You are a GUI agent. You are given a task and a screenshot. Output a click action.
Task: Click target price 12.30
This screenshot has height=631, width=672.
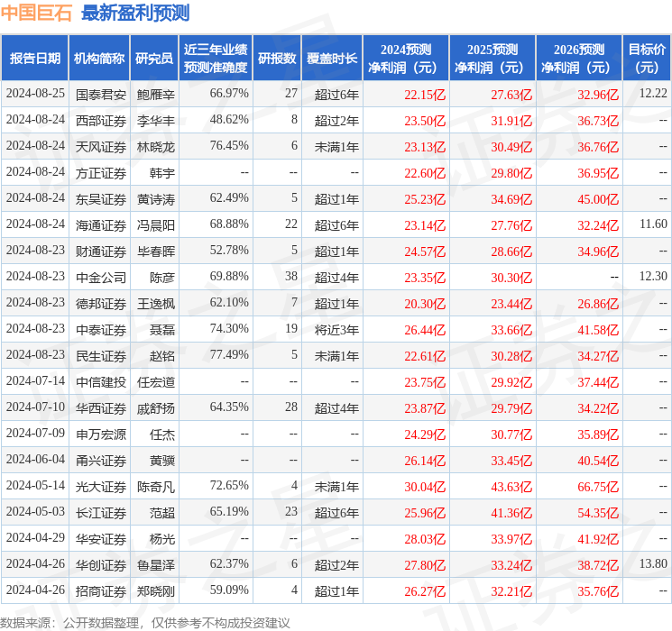(653, 276)
